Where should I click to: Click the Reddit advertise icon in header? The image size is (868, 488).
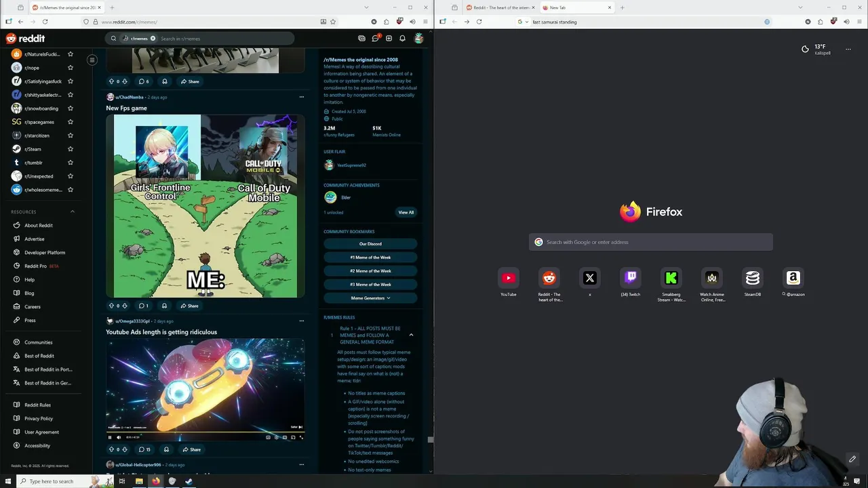point(361,39)
